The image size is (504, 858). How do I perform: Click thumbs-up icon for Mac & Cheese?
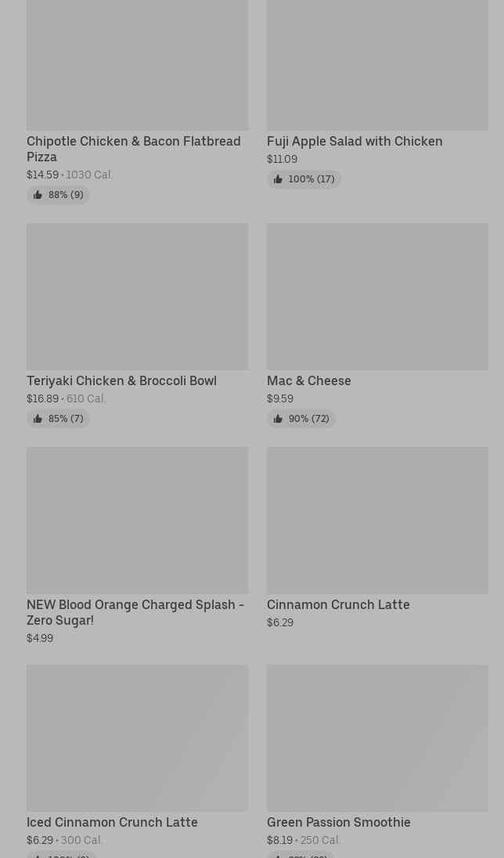pos(278,419)
